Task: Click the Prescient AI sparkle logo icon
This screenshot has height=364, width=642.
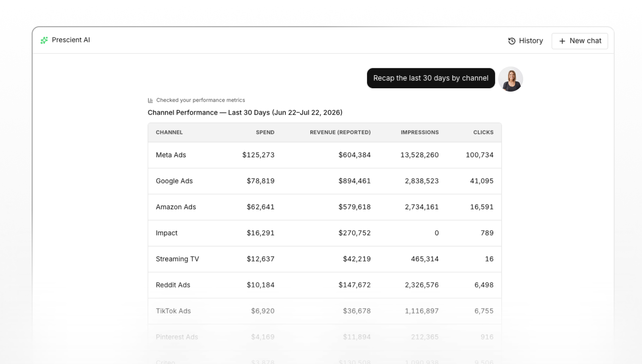Action: (44, 40)
